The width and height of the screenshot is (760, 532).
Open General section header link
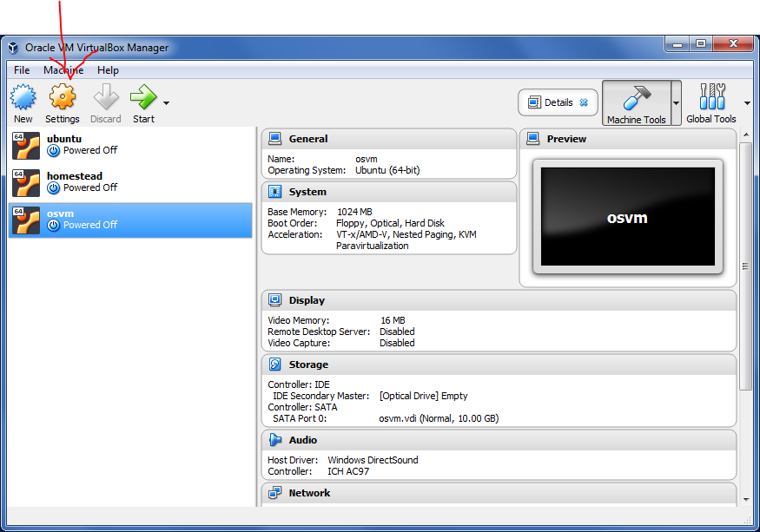pyautogui.click(x=308, y=139)
